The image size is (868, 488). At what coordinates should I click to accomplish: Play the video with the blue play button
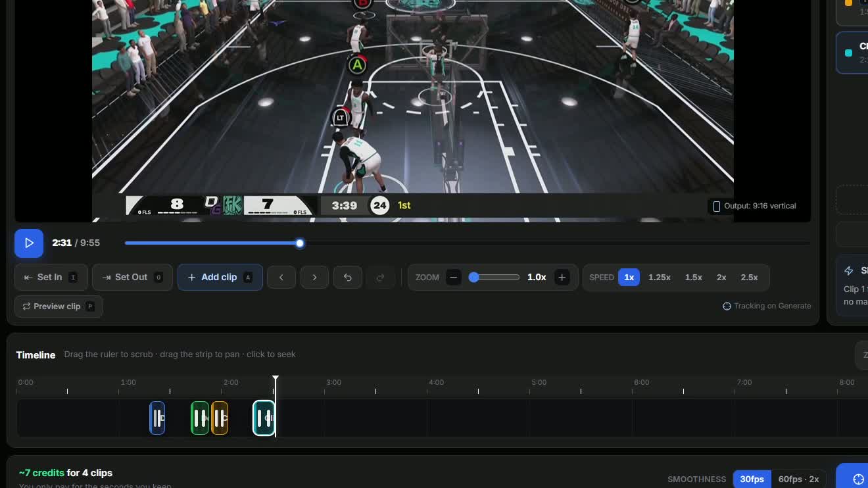pos(29,243)
